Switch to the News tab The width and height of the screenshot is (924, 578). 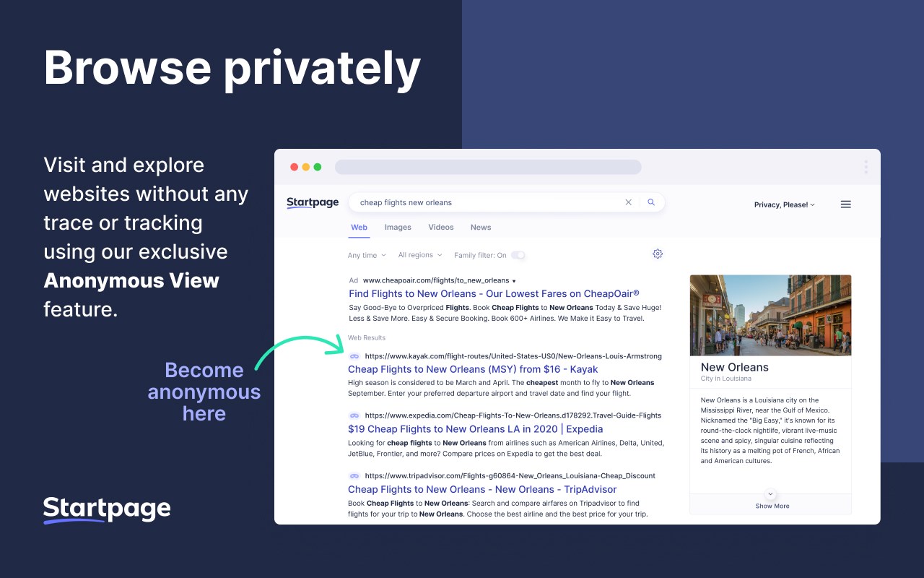[481, 227]
